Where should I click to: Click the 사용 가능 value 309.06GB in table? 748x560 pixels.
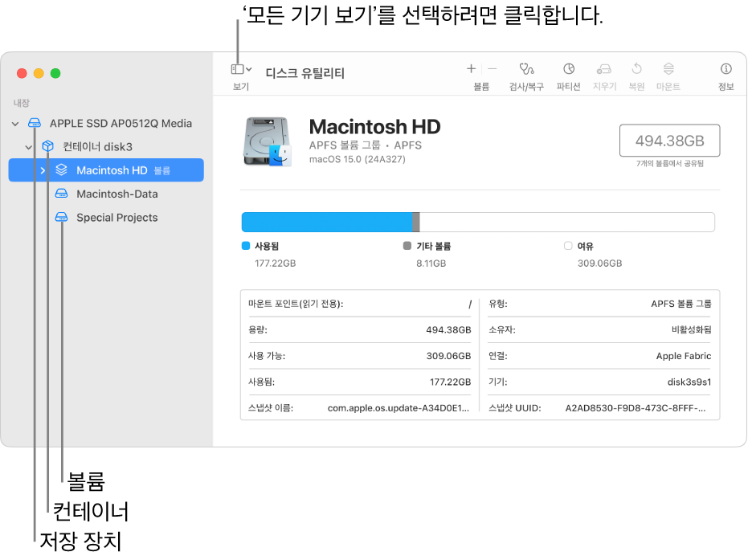448,356
